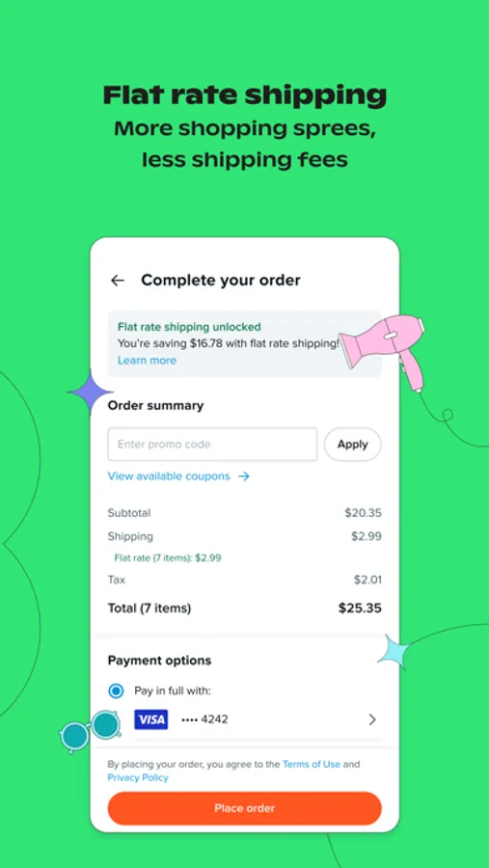Open View available coupons link

click(x=169, y=476)
